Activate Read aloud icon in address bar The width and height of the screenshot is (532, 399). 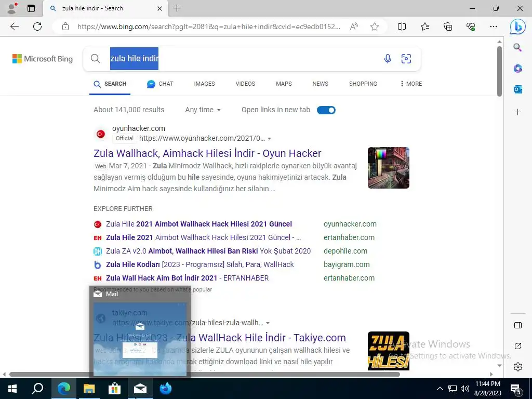pyautogui.click(x=354, y=26)
